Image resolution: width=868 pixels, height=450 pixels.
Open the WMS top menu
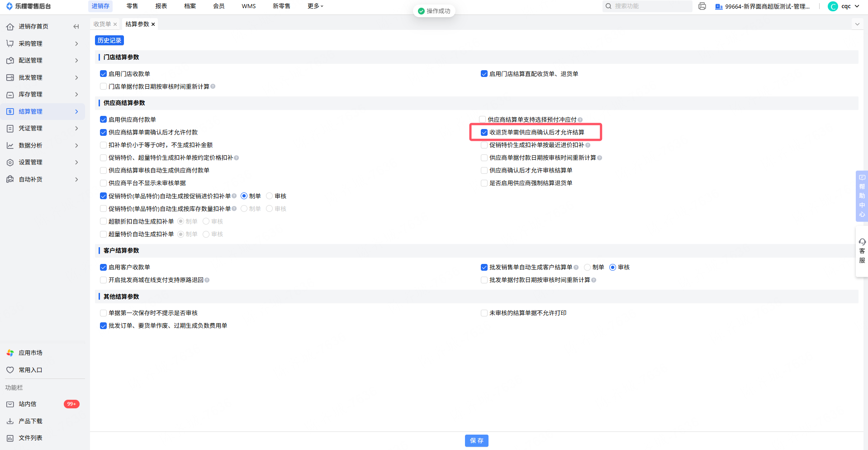(249, 6)
